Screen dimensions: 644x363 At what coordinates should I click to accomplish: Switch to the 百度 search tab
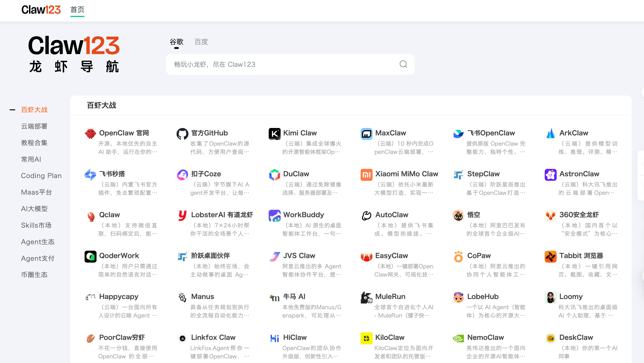click(x=201, y=42)
